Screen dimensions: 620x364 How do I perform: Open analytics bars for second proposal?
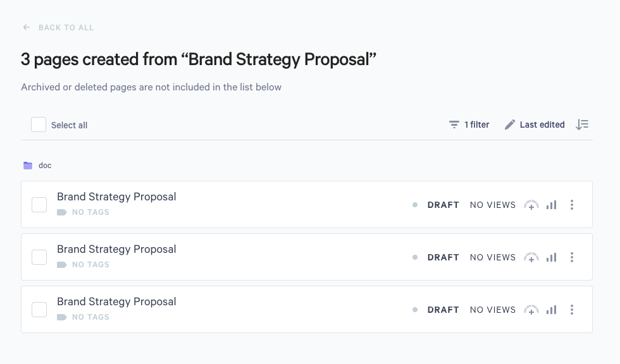(551, 257)
